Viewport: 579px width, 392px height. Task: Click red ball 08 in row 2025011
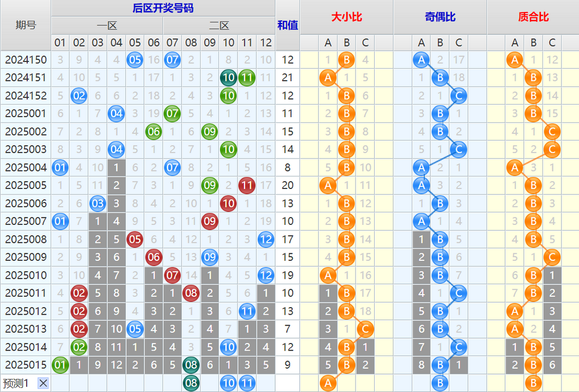point(191,293)
